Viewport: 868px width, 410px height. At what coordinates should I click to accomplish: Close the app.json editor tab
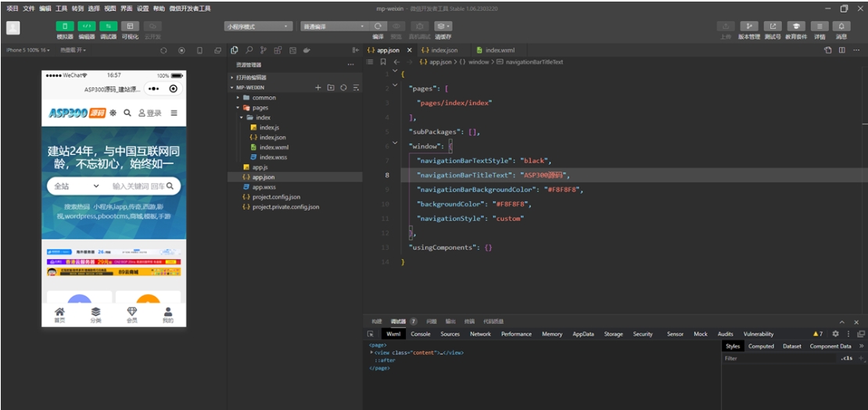pyautogui.click(x=410, y=50)
